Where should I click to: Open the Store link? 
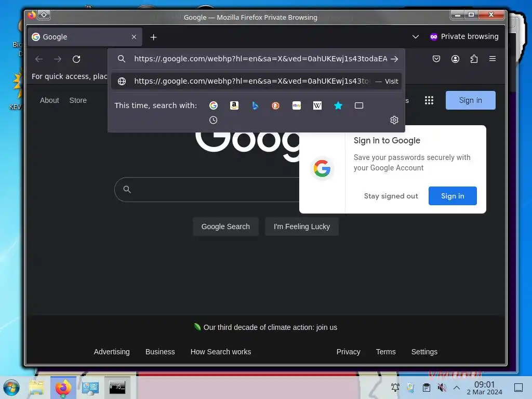tap(78, 100)
